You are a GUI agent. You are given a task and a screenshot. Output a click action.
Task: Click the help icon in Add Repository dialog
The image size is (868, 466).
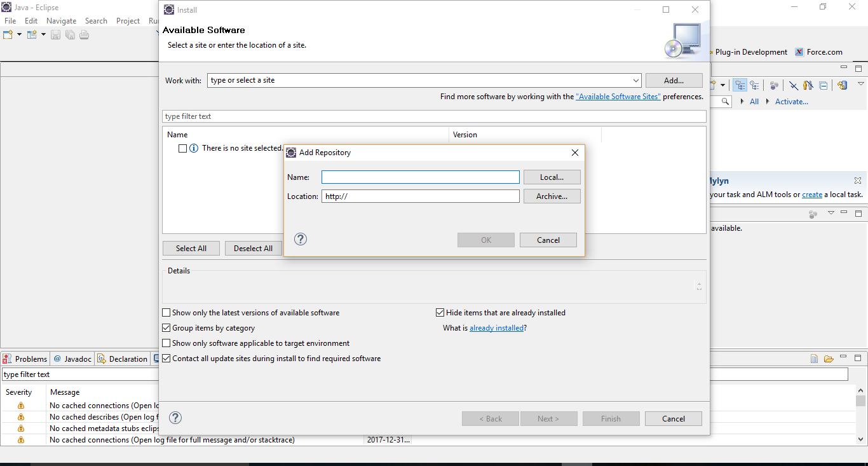point(301,239)
